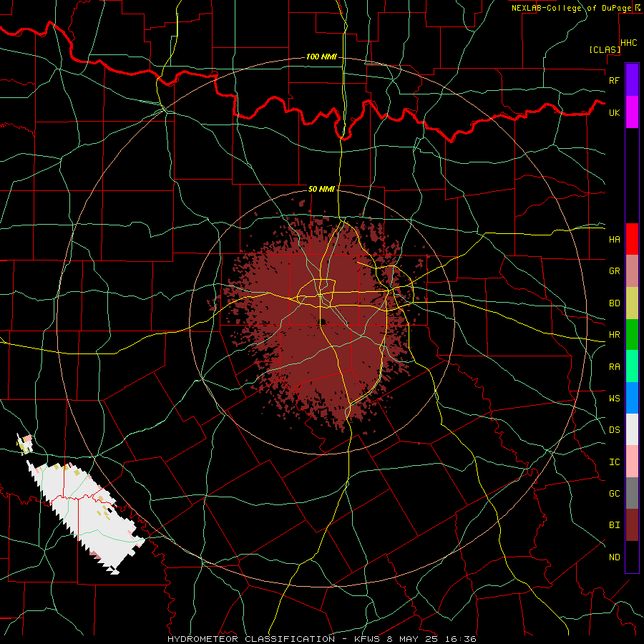The height and width of the screenshot is (644, 644).
Task: Click the 'ND' legend label
Action: pyautogui.click(x=614, y=557)
